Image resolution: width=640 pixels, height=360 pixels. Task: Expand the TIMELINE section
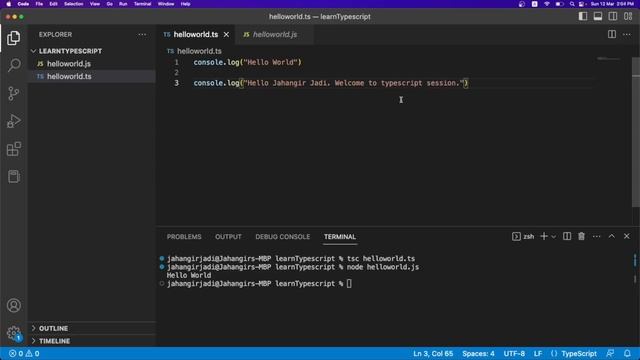(92, 341)
